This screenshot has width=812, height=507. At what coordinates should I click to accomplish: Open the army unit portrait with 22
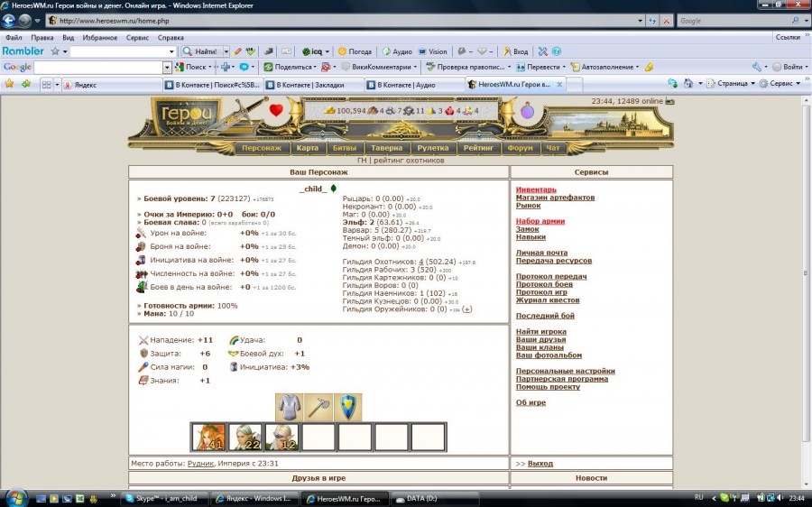point(245,438)
